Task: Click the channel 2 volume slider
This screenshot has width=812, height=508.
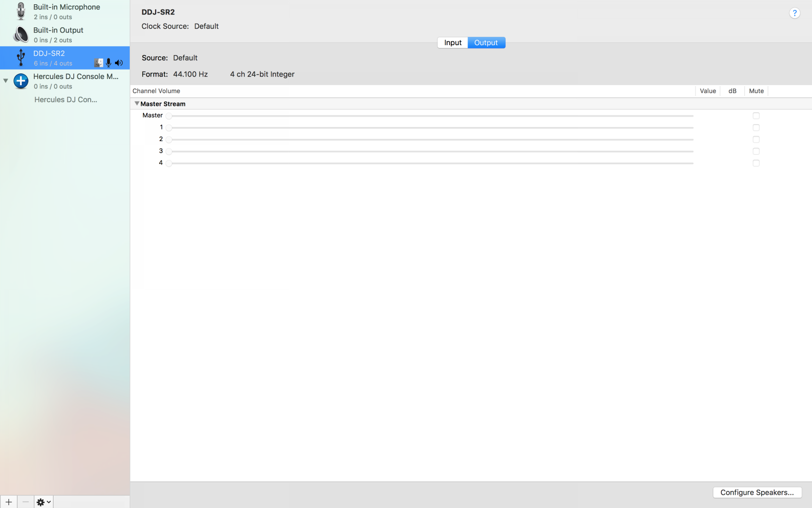Action: click(x=429, y=139)
